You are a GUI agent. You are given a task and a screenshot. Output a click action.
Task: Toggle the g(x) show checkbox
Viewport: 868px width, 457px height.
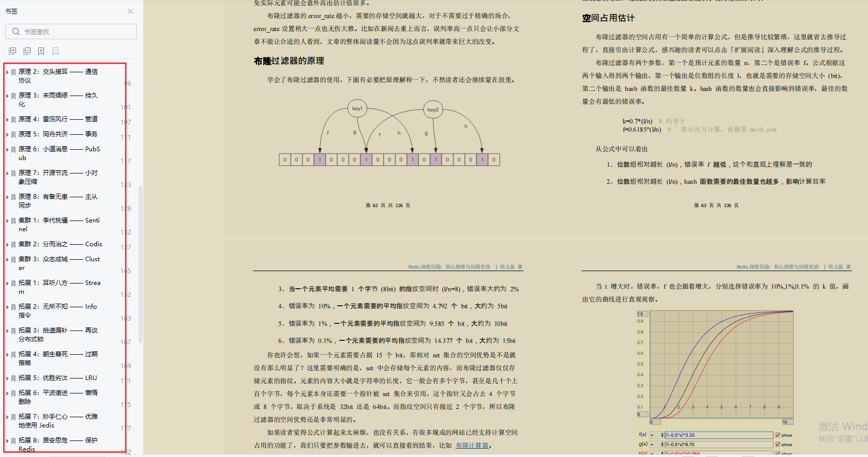click(x=778, y=444)
